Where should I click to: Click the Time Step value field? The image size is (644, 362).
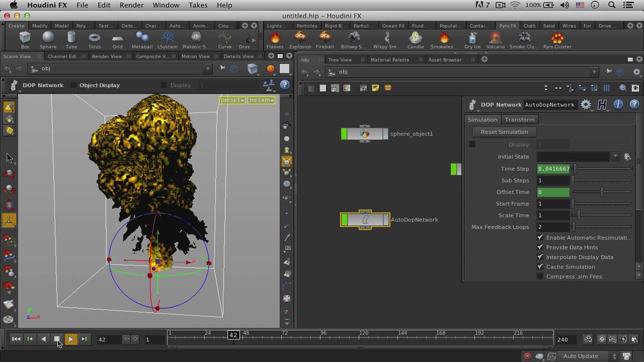[x=553, y=169]
